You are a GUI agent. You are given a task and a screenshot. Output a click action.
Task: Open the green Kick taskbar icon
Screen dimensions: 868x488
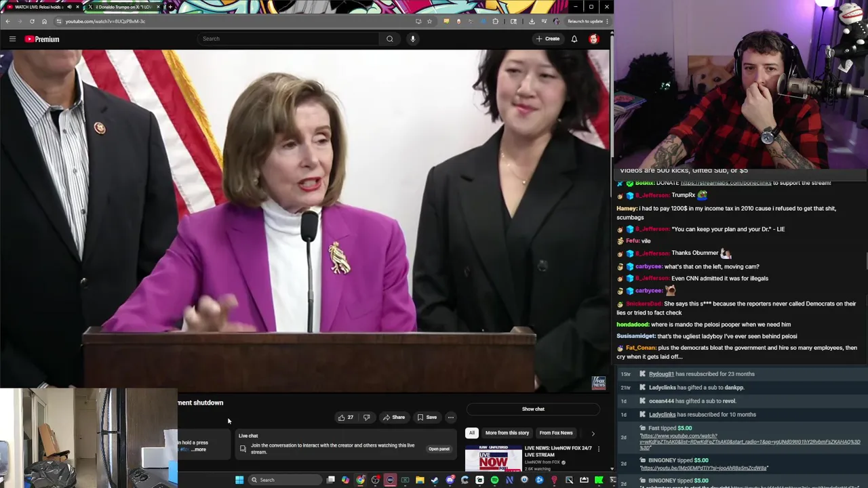[x=598, y=480]
